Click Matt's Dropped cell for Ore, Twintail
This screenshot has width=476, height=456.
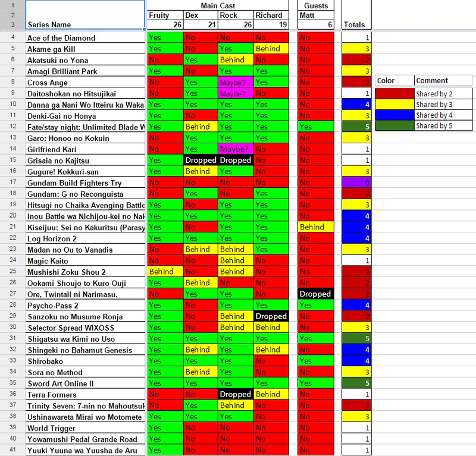point(316,294)
